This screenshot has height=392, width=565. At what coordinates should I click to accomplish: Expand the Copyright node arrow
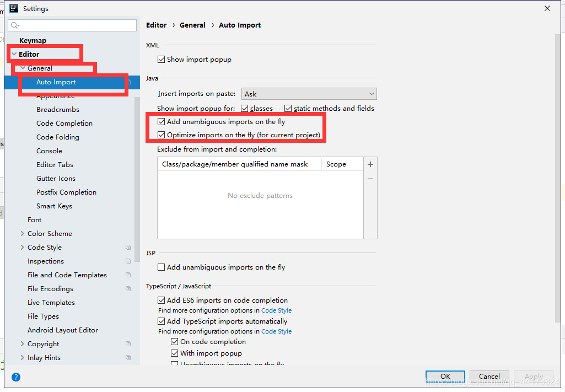pos(23,343)
